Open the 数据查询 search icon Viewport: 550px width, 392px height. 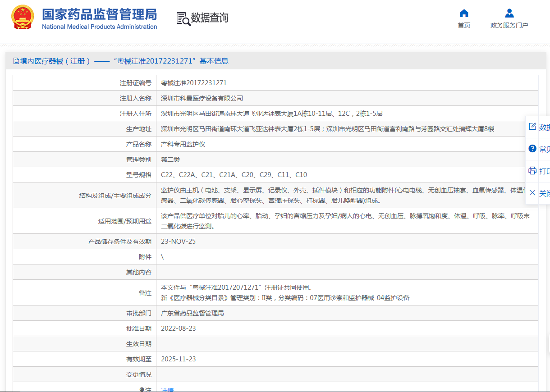click(x=183, y=18)
